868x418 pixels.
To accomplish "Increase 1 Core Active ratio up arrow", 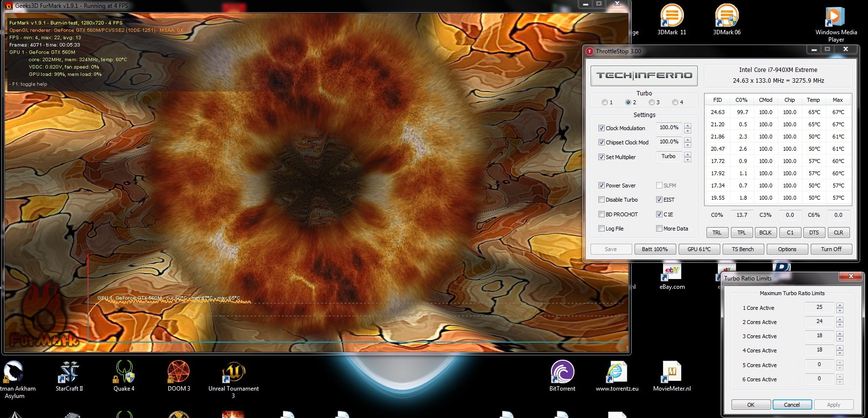I will coord(840,305).
